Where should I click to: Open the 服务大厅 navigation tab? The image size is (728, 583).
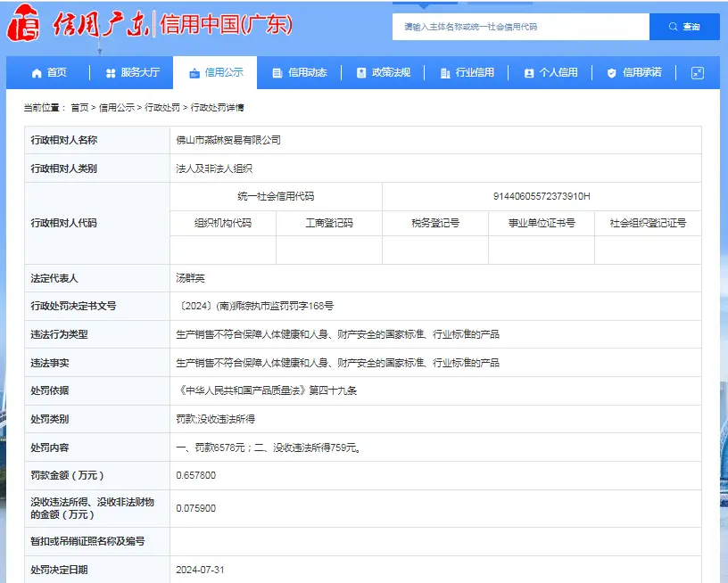133,72
